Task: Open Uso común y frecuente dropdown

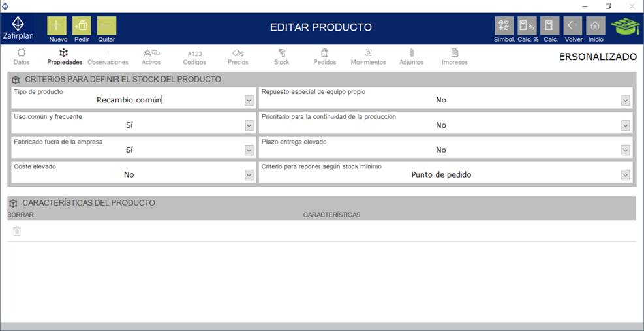Action: coord(249,125)
